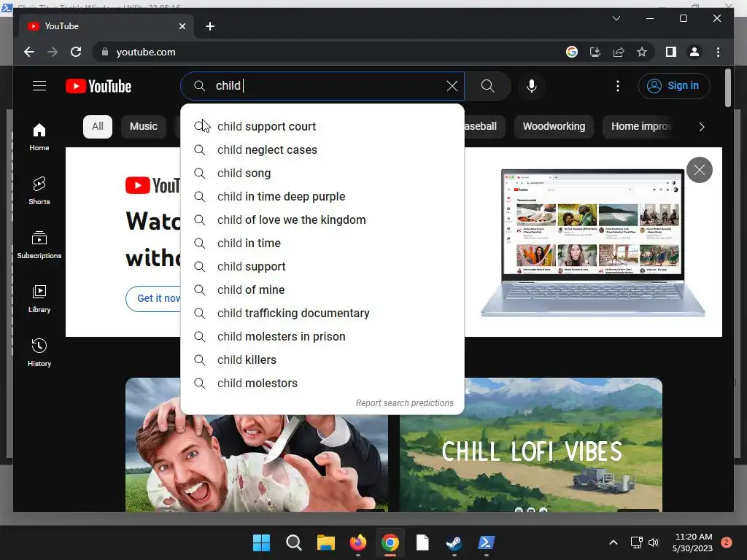Open File Explorer from the taskbar
The image size is (747, 560).
pyautogui.click(x=326, y=542)
